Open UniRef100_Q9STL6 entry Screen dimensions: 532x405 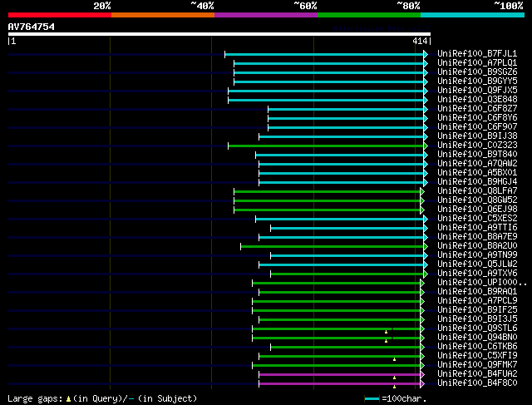pos(477,328)
